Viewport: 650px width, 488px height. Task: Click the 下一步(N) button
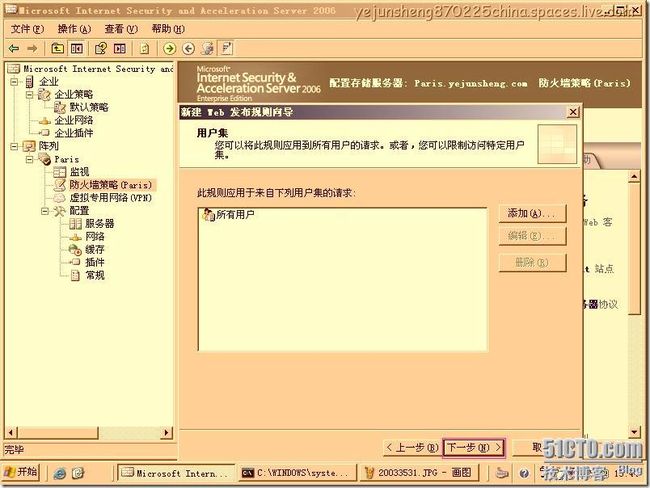(474, 447)
